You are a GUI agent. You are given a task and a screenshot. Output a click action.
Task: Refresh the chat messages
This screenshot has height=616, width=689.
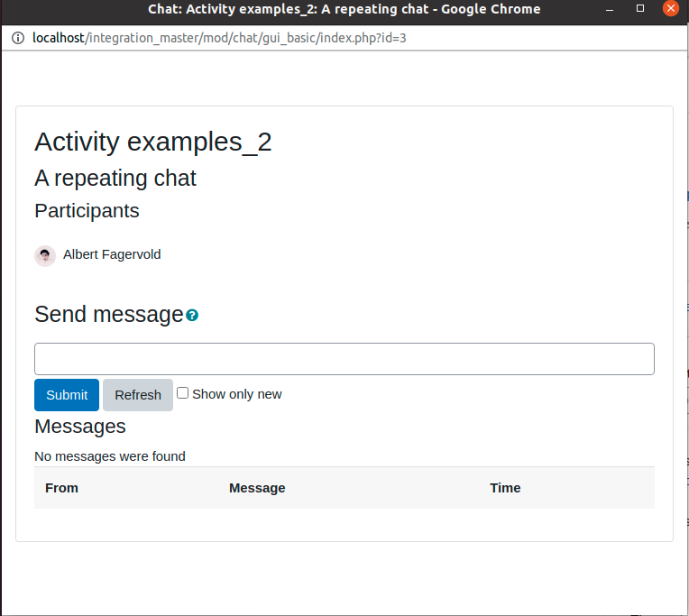click(x=138, y=395)
